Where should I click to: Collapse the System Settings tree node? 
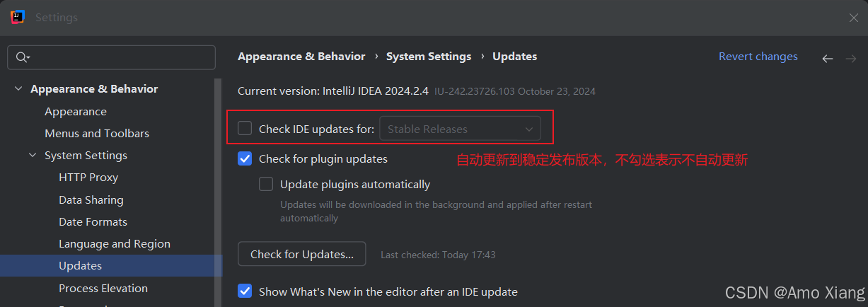click(x=33, y=156)
